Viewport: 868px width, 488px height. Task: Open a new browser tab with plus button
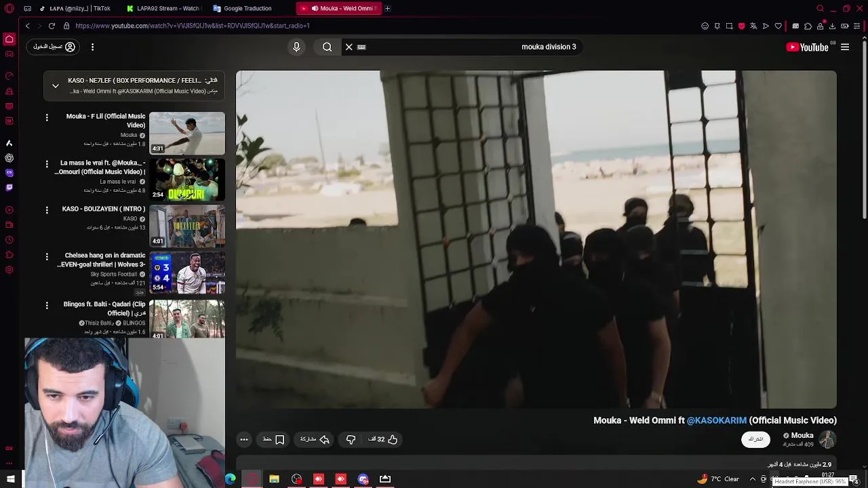387,8
